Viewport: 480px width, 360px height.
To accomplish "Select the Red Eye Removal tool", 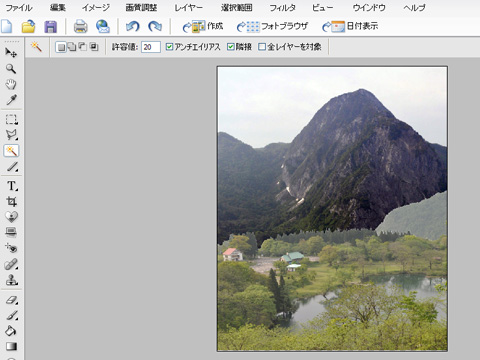I will pyautogui.click(x=11, y=248).
